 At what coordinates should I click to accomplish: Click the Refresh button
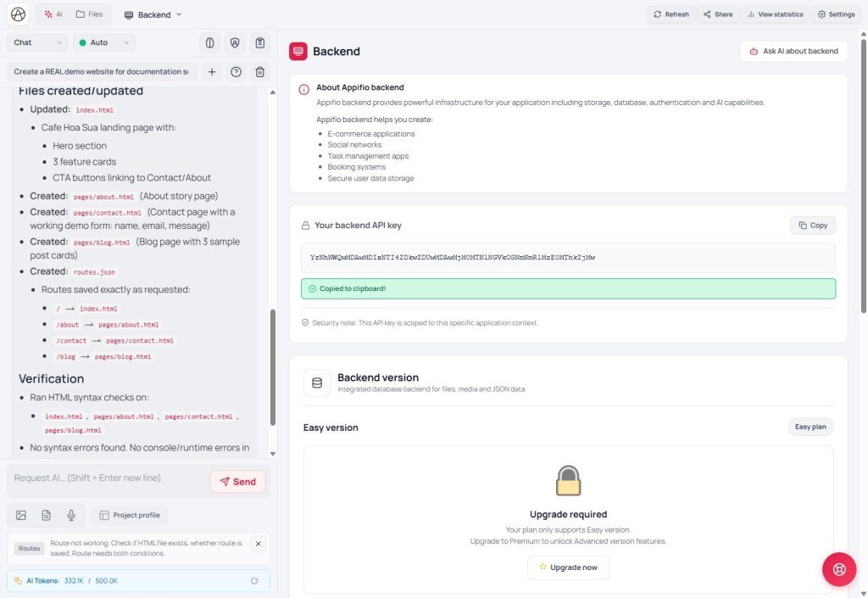point(671,14)
